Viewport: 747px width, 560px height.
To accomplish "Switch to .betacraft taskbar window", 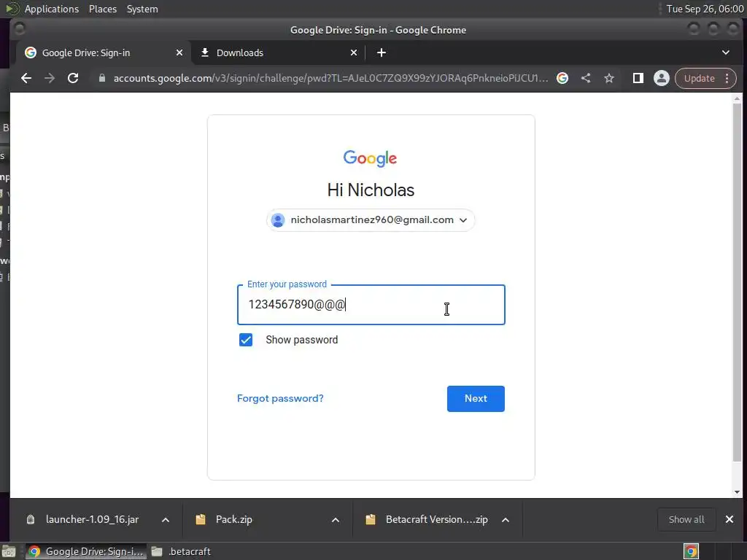I will tap(181, 551).
